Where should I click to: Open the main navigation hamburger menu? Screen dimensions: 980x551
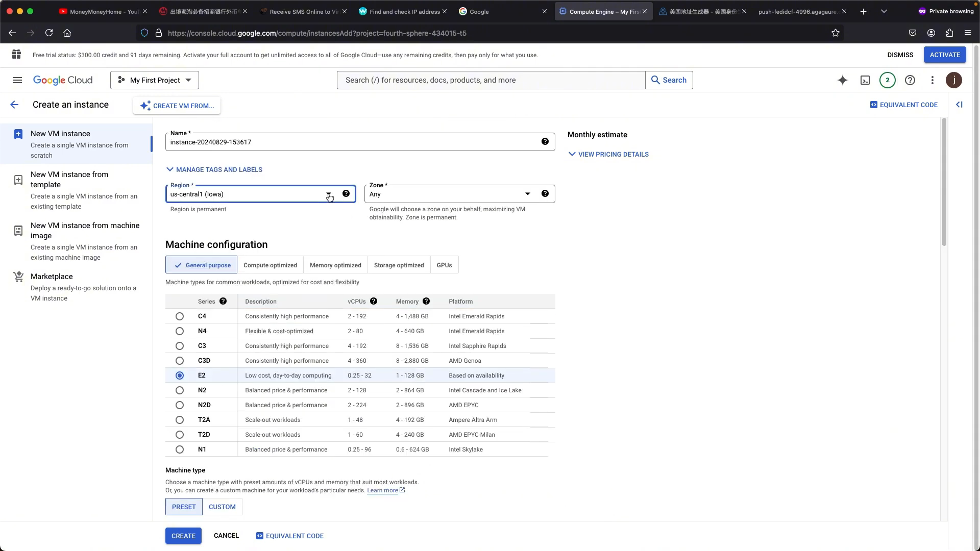[x=17, y=80]
